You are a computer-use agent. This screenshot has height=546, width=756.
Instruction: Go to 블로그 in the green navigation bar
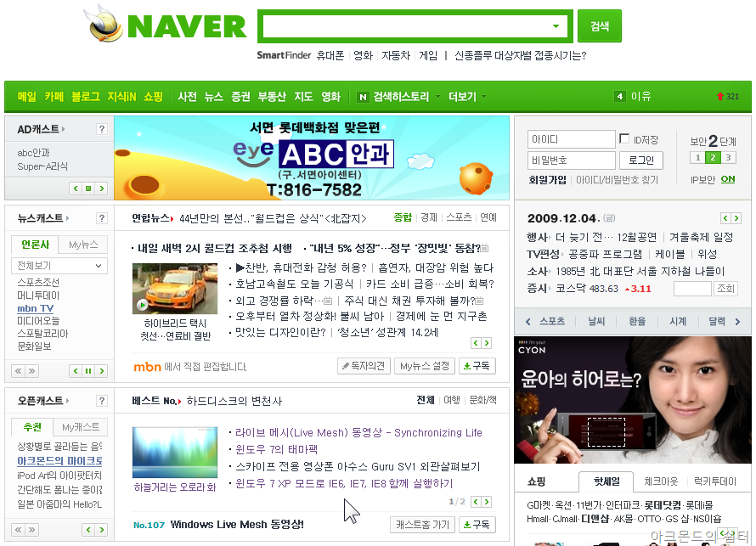(85, 97)
